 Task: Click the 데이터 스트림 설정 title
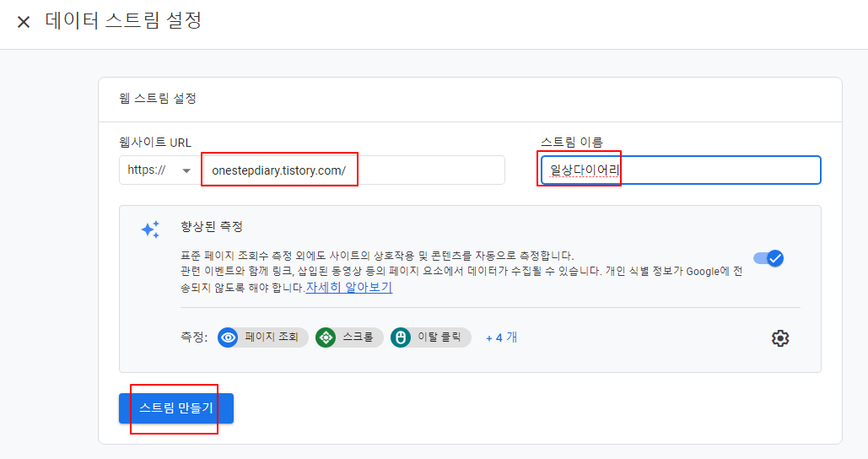pyautogui.click(x=123, y=21)
